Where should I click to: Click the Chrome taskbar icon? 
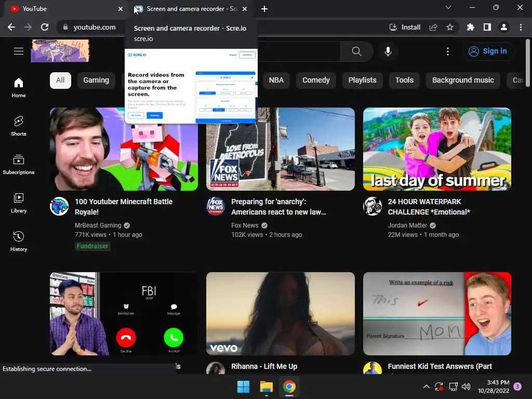click(289, 387)
